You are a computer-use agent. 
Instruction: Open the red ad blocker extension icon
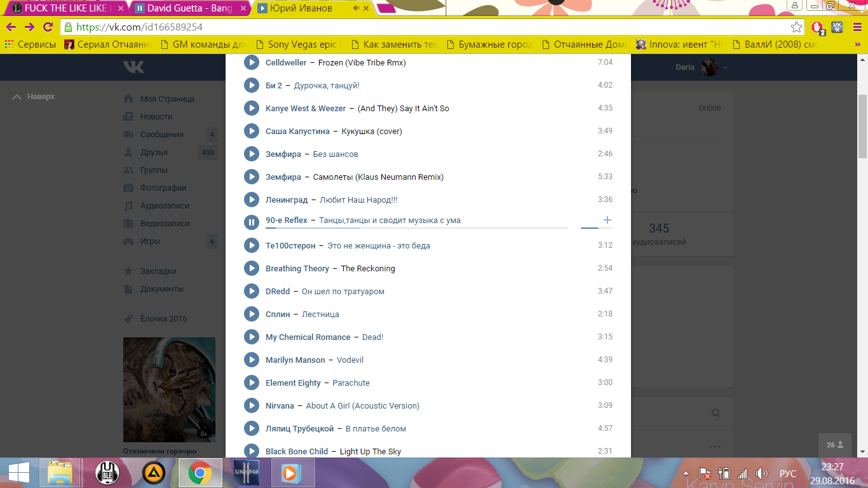818,27
